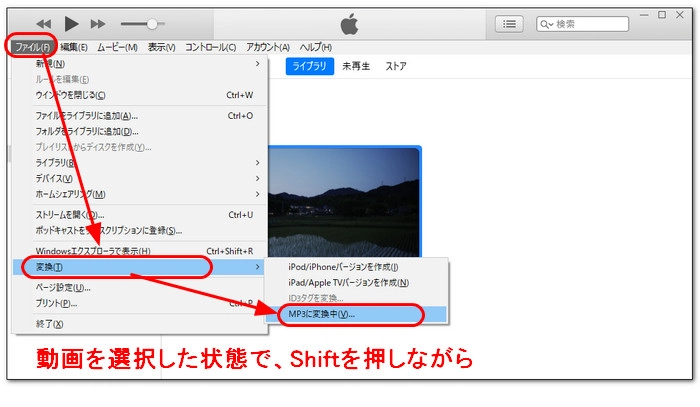
Task: Open the アカウント(A) menu
Action: [268, 47]
